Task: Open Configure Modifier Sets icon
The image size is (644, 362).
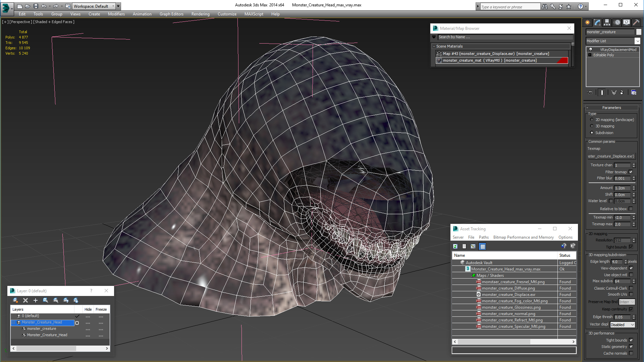Action: [x=634, y=93]
